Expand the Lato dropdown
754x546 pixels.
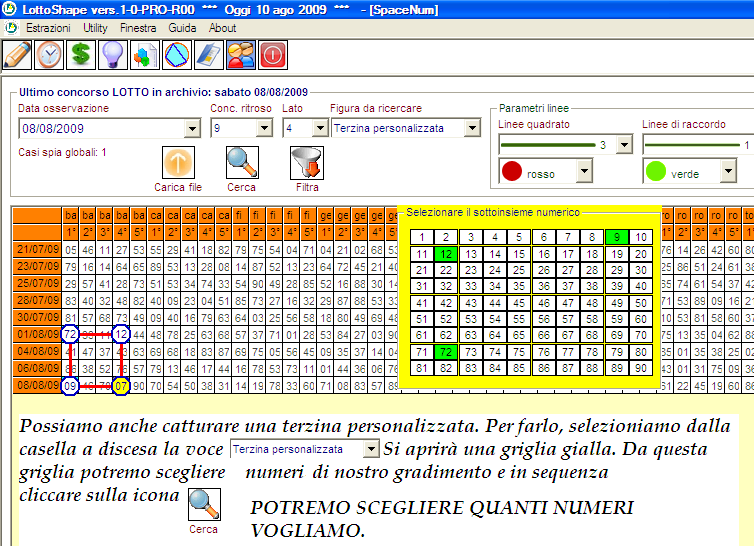click(x=320, y=128)
